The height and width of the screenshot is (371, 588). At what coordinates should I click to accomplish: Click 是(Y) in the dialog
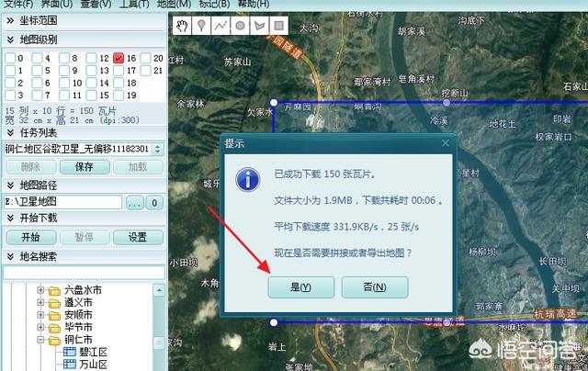[x=300, y=287]
